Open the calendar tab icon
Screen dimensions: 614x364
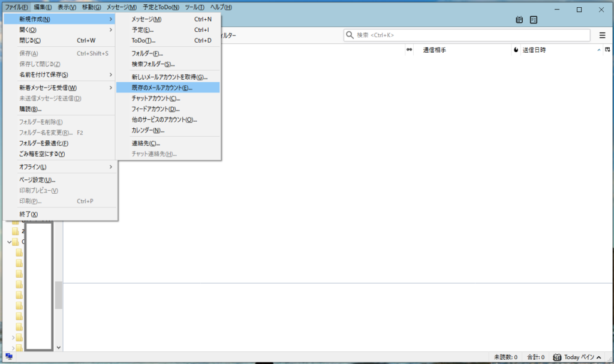tap(519, 20)
